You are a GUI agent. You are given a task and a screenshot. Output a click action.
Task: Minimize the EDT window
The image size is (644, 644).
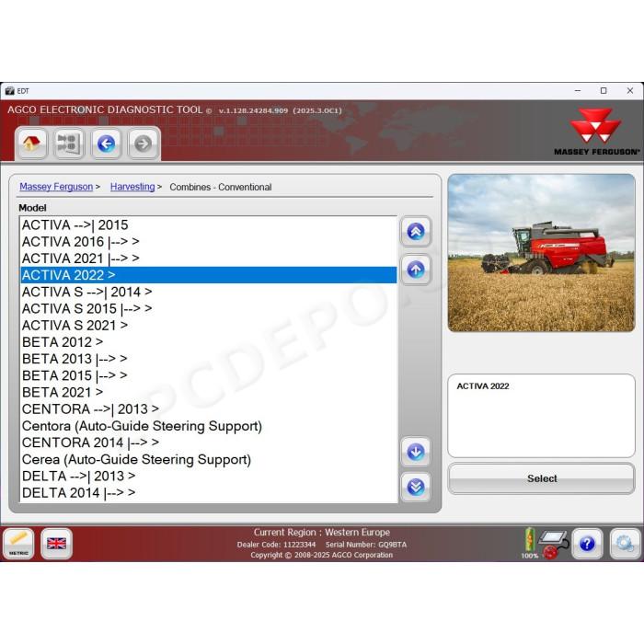coord(578,91)
